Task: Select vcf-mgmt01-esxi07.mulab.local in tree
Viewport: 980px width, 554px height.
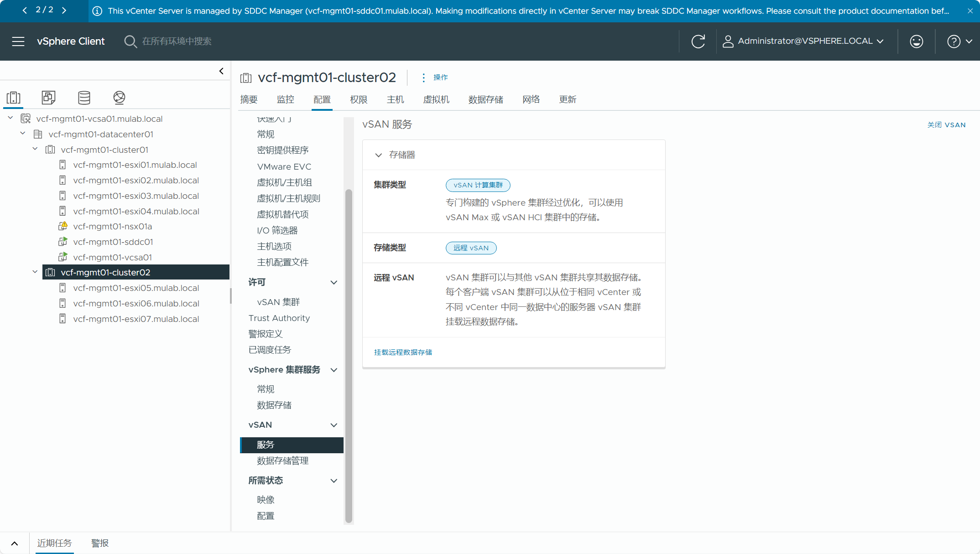Action: [x=136, y=319]
